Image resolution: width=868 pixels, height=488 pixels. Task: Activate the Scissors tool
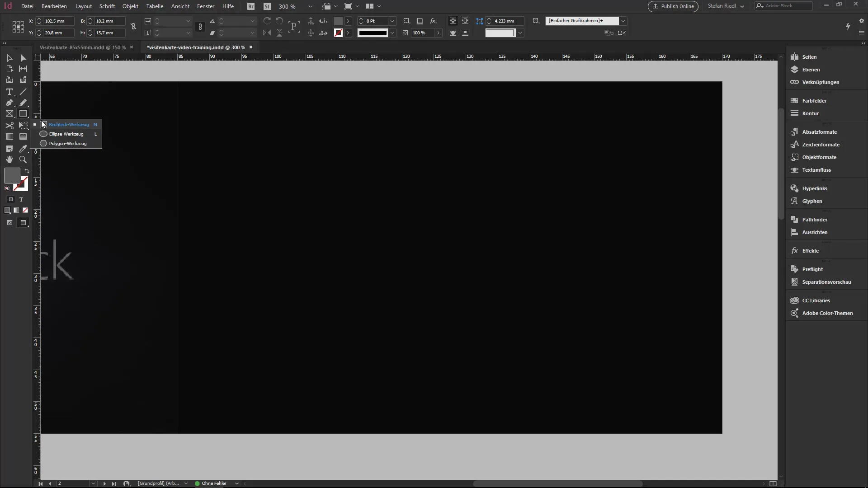pyautogui.click(x=9, y=126)
